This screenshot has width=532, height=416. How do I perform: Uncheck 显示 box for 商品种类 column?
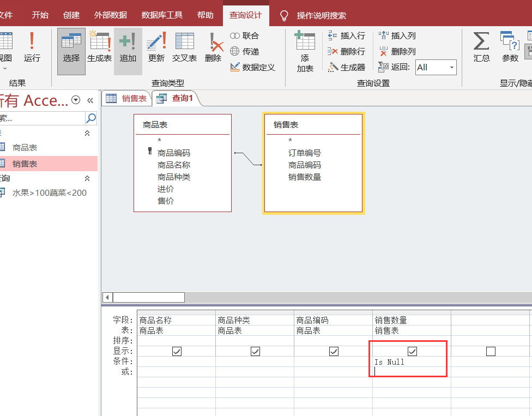[255, 351]
